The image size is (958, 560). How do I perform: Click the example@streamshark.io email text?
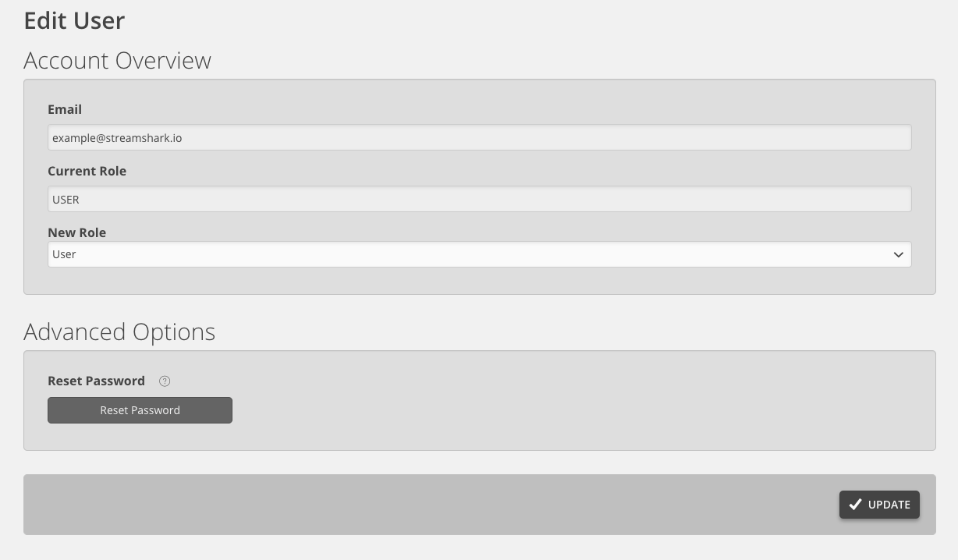click(117, 138)
